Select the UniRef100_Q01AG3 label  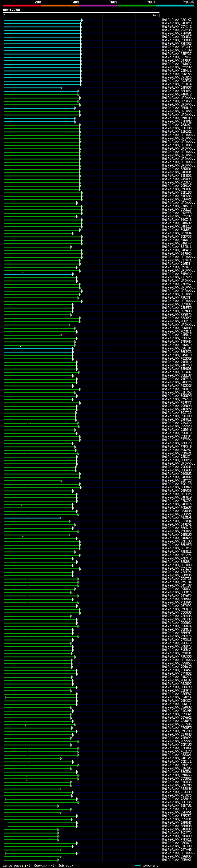pyautogui.click(x=177, y=101)
